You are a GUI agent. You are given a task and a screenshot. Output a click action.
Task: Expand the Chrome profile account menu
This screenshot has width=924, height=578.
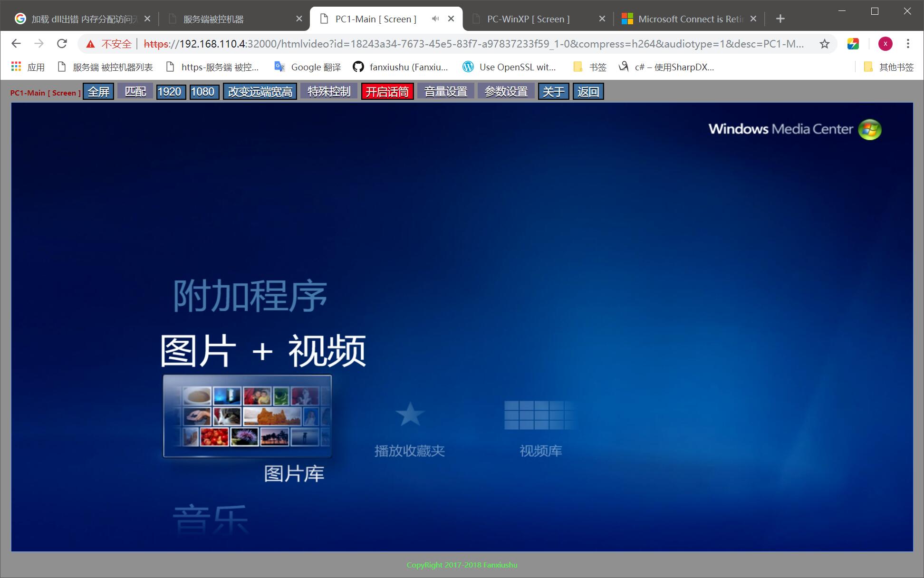[x=885, y=44]
